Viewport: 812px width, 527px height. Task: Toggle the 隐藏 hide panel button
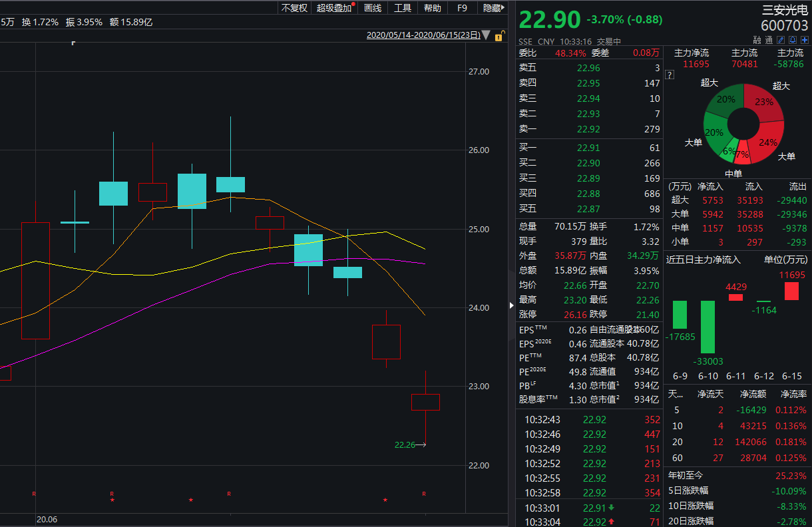pos(493,8)
